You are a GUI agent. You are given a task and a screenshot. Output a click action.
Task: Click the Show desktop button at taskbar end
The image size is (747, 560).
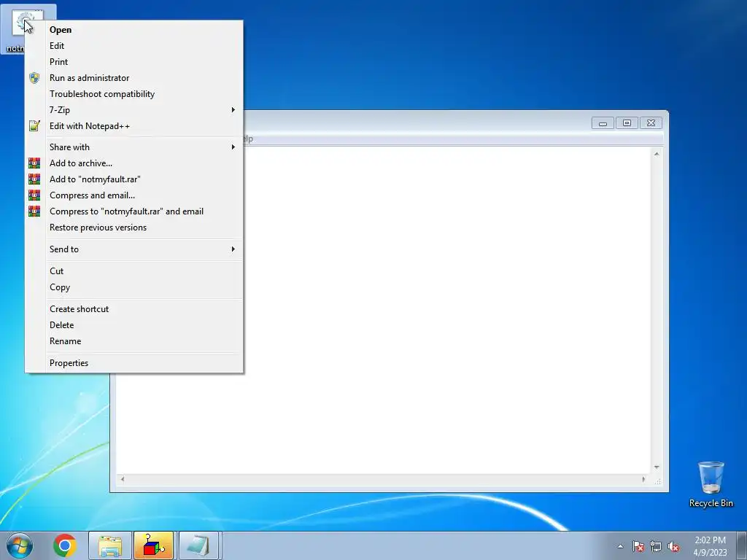742,545
